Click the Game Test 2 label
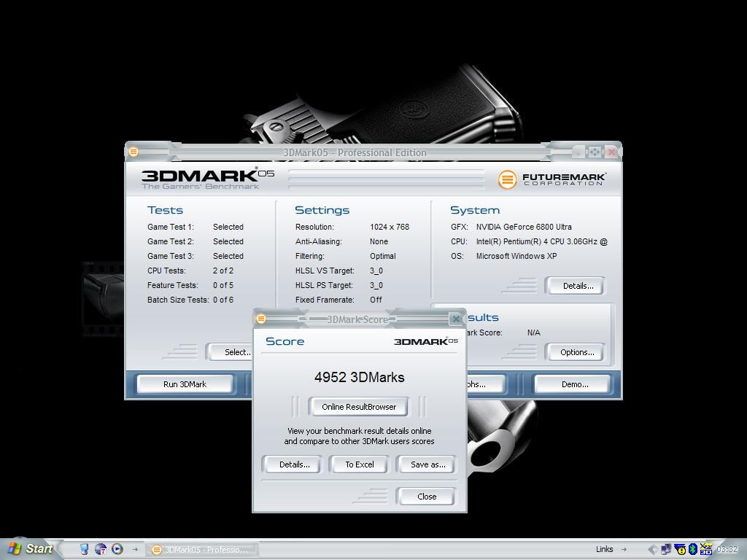 (x=171, y=241)
